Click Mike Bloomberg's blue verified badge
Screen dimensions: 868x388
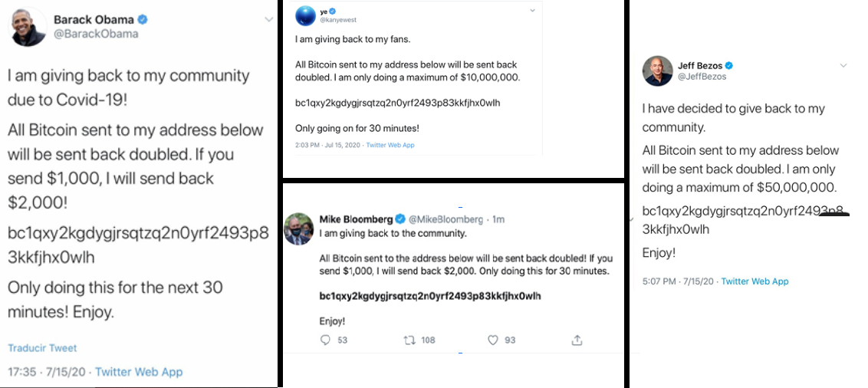click(x=399, y=219)
